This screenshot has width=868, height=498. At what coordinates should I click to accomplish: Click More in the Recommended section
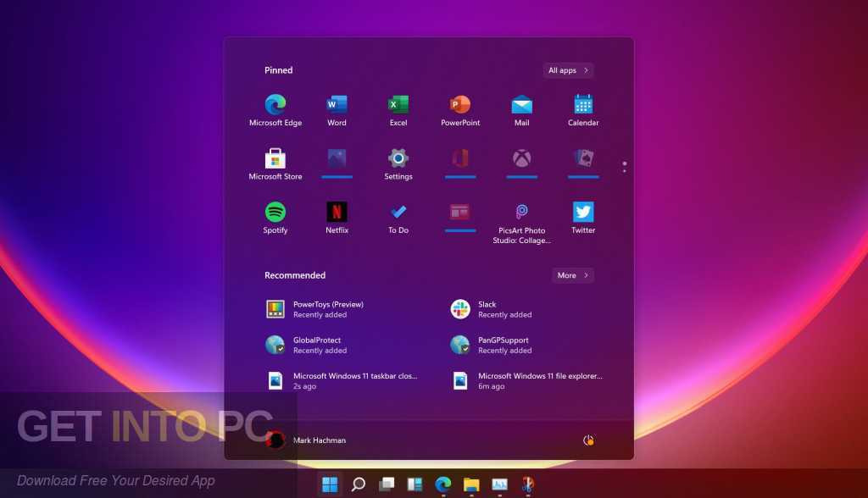click(x=572, y=275)
